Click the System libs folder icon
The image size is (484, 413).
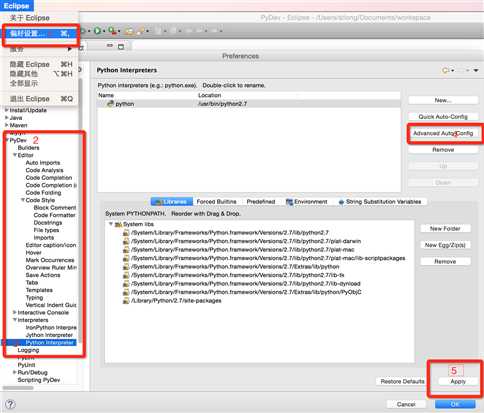(118, 224)
